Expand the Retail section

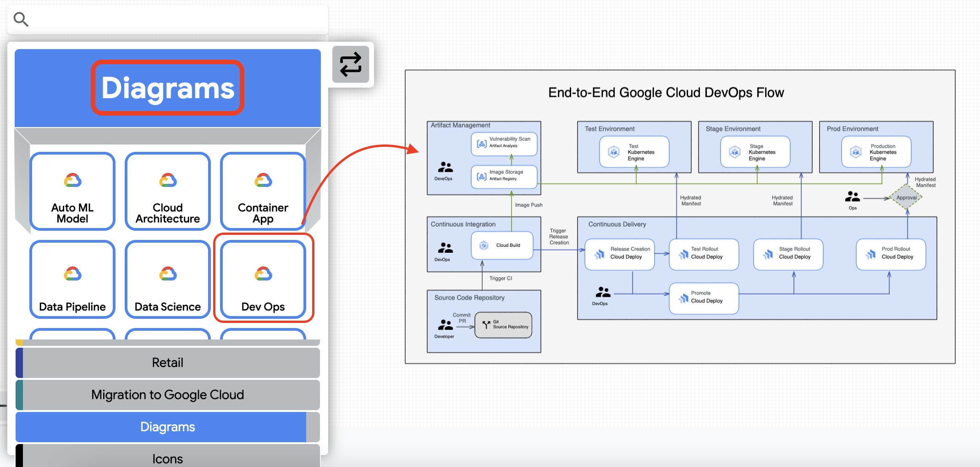tap(167, 362)
